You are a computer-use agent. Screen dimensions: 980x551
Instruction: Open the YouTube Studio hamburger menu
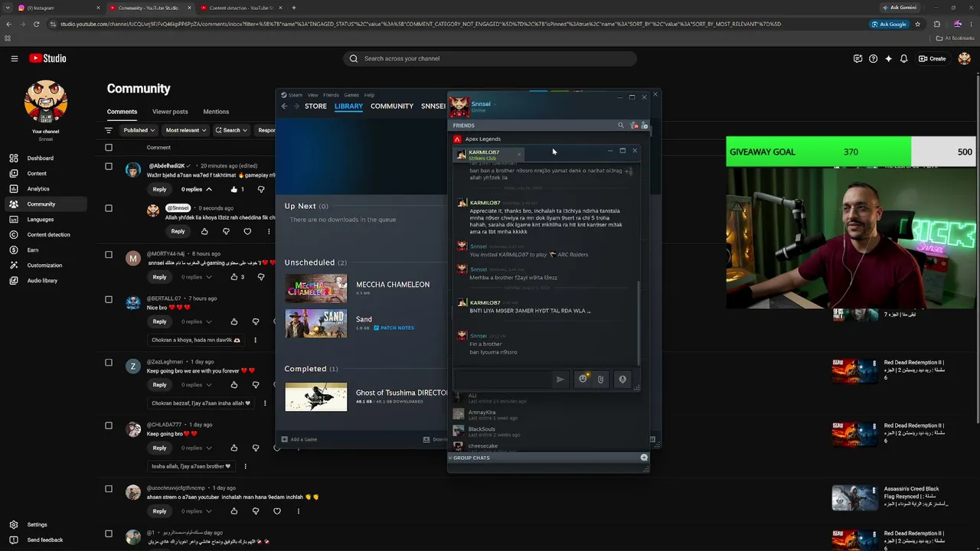(14, 58)
